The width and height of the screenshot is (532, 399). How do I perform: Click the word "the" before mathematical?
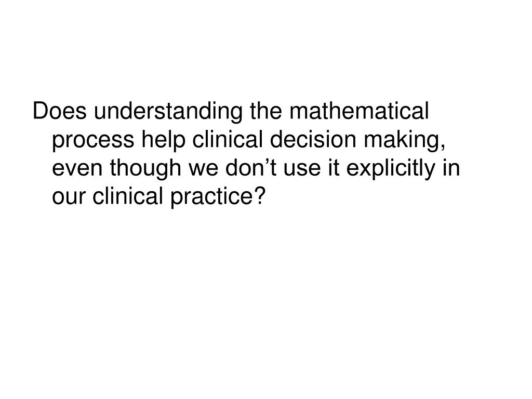pos(266,111)
